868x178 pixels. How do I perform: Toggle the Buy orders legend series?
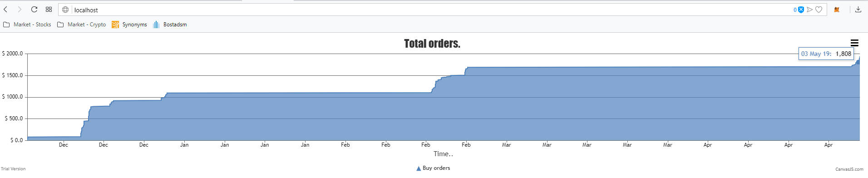(433, 168)
